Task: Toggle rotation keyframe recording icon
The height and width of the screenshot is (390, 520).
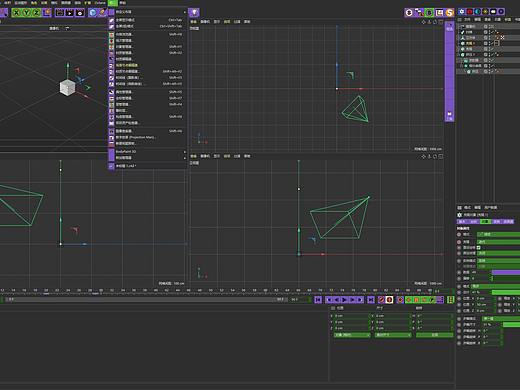Action: tap(424, 300)
